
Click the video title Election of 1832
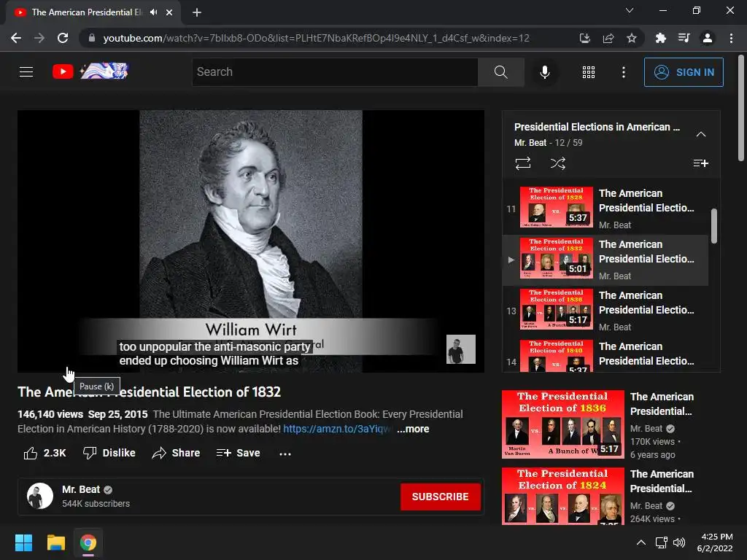pos(149,392)
